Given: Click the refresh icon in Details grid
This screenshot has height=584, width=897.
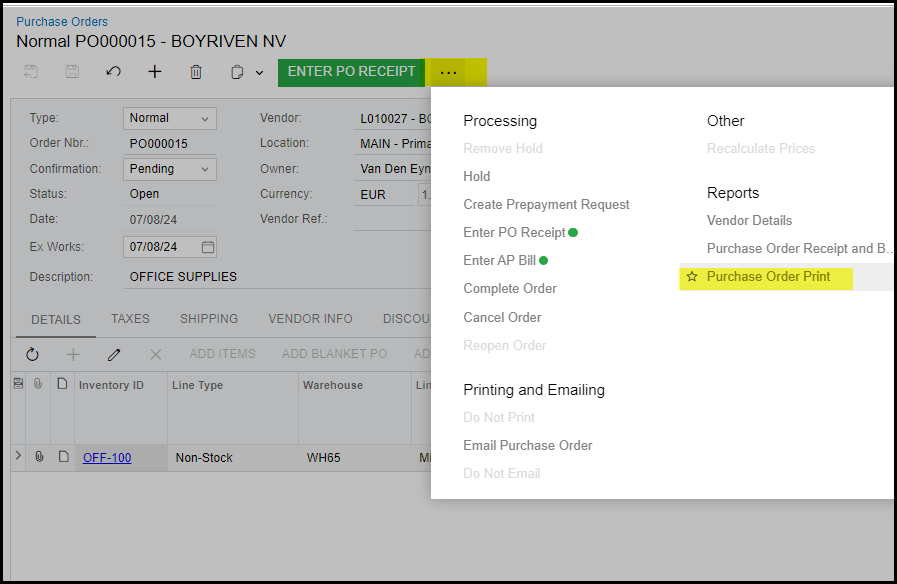Looking at the screenshot, I should (32, 354).
